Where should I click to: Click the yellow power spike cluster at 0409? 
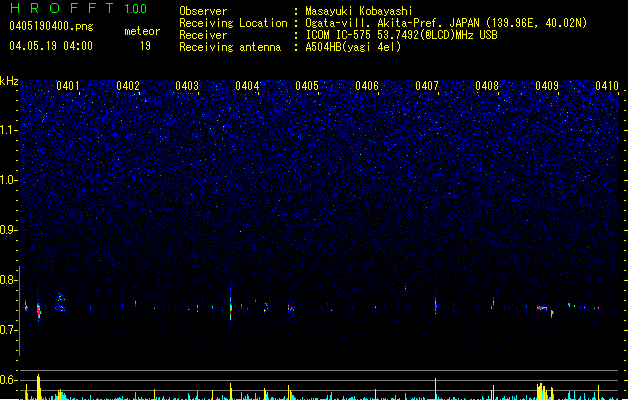tap(542, 392)
